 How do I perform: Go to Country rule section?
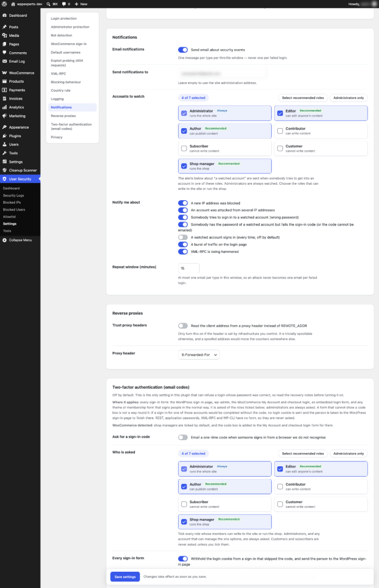pyautogui.click(x=61, y=90)
